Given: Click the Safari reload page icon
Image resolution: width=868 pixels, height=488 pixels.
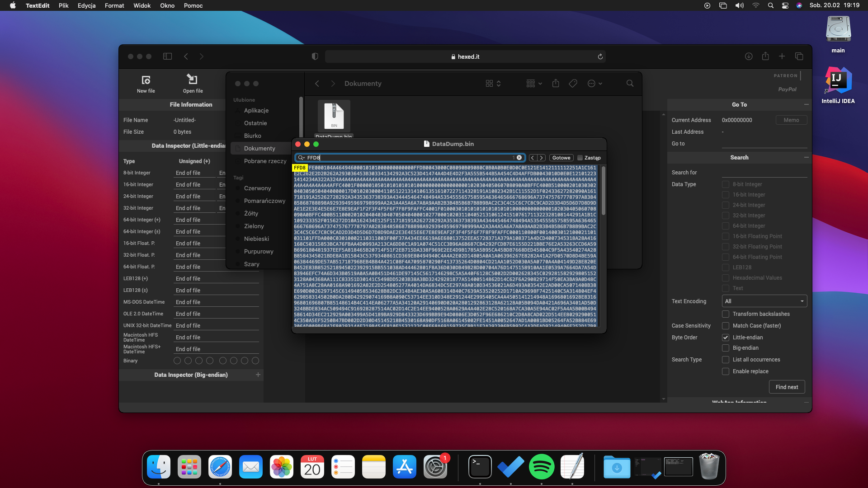Looking at the screenshot, I should [600, 56].
